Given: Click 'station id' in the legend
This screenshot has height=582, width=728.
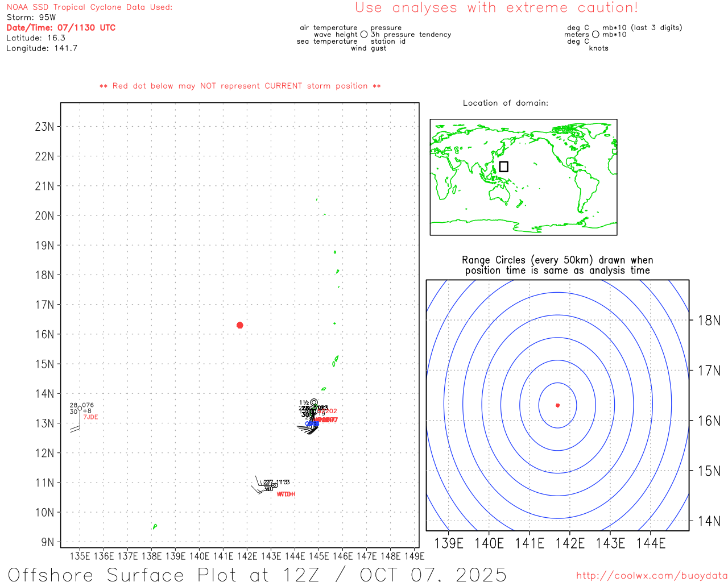Looking at the screenshot, I should point(388,41).
